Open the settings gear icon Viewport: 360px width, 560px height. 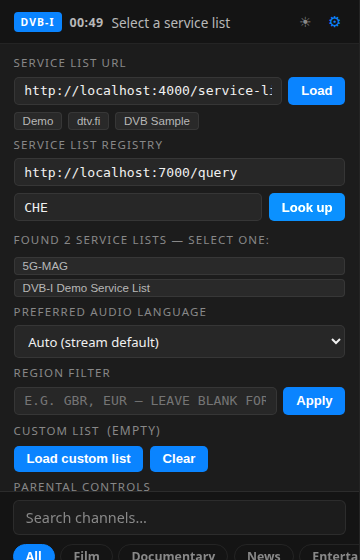tap(334, 22)
